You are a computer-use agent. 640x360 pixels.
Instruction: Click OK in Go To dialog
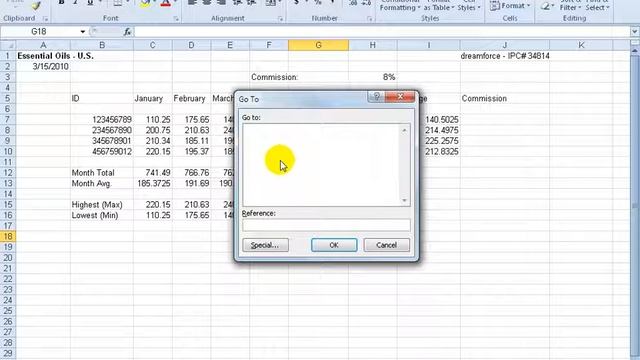334,245
